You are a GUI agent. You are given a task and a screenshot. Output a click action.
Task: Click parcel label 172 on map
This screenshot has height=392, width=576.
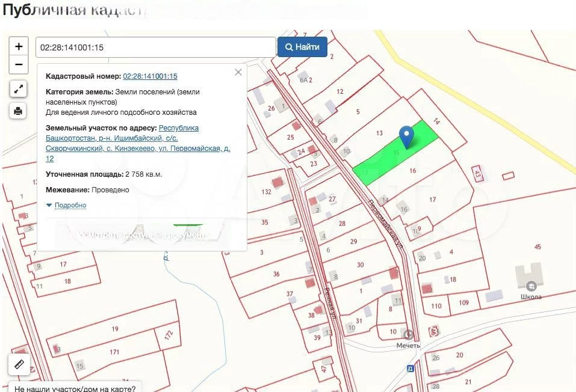(x=169, y=335)
